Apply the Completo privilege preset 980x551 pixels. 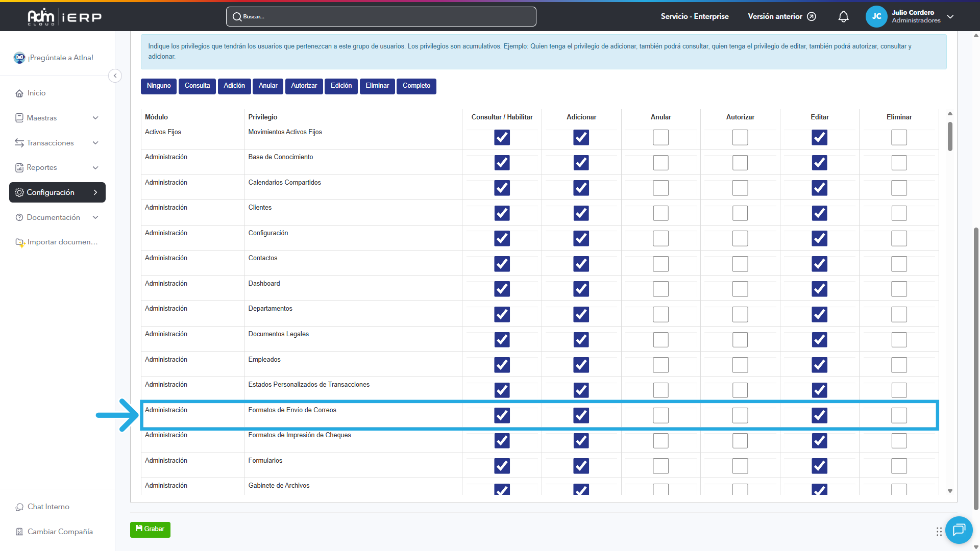pyautogui.click(x=416, y=86)
